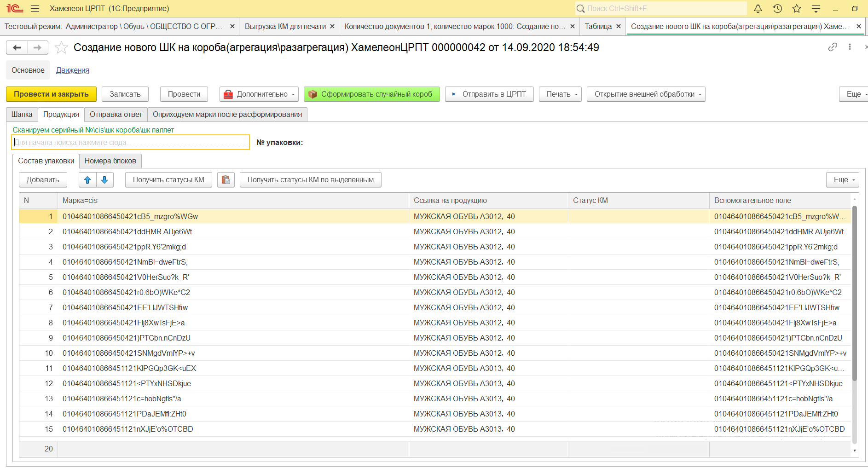Screen dimensions: 868x474
Task: Move row down with arrow button
Action: 104,180
